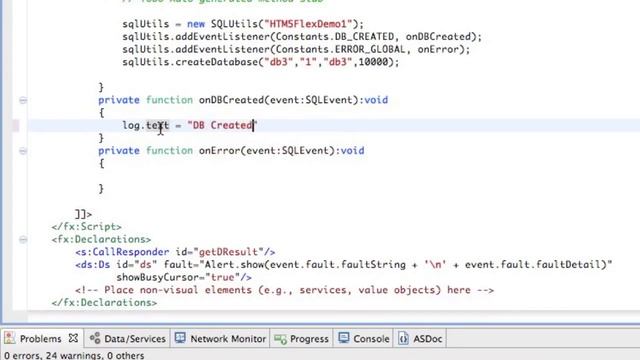Collapse the onDBCreated function fold marker
The image size is (640, 360).
coord(23,100)
